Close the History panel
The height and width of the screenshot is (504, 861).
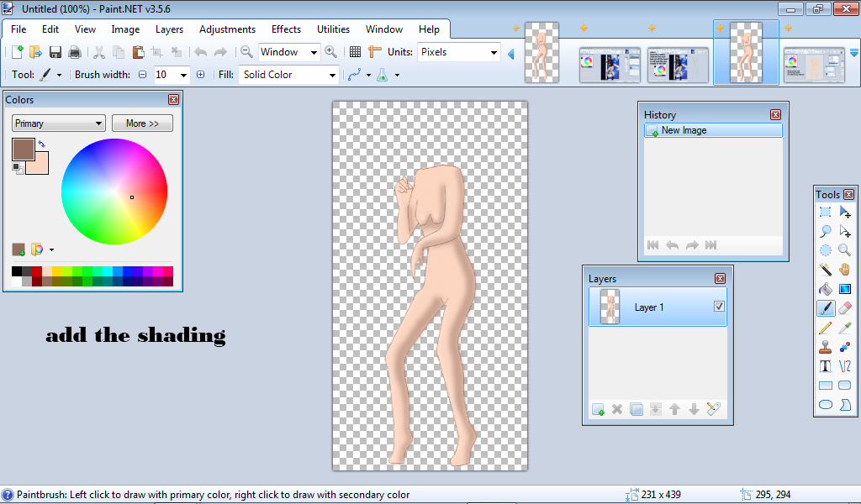775,114
